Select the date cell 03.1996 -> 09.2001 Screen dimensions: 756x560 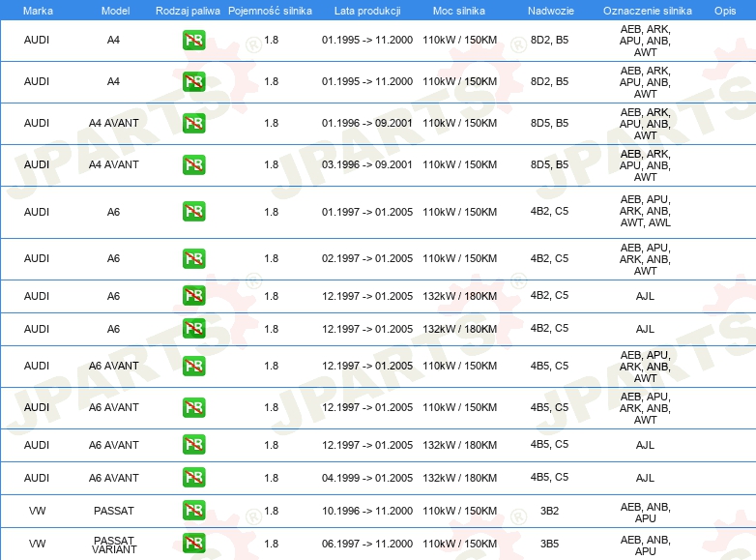[367, 164]
